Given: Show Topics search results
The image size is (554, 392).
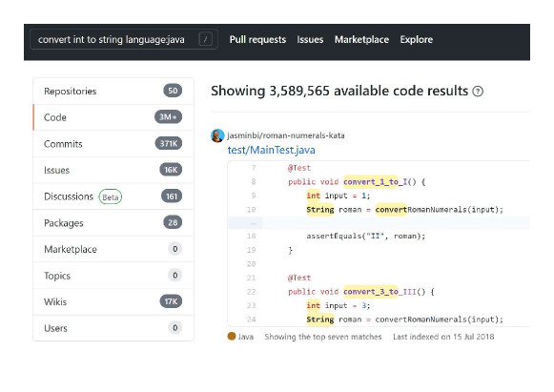Looking at the screenshot, I should pos(113,276).
